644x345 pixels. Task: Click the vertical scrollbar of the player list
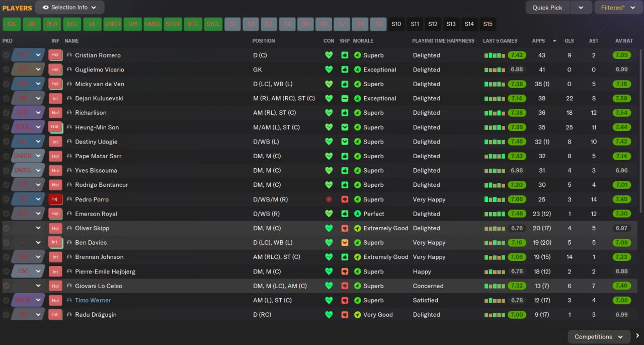click(x=640, y=131)
